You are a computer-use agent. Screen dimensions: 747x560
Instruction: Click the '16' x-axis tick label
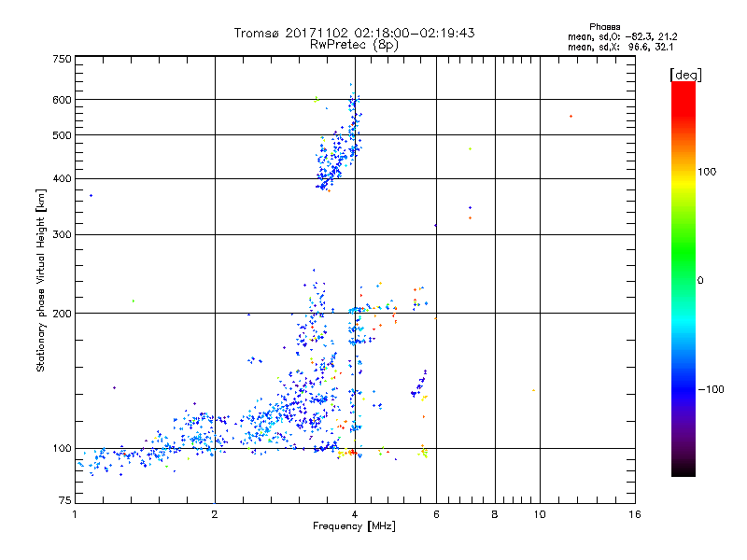(635, 514)
